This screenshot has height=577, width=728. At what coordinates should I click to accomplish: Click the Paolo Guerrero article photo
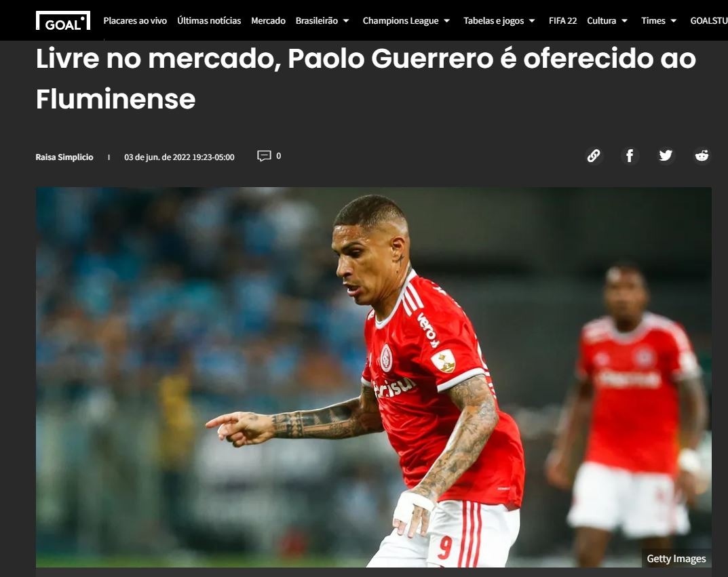tap(374, 377)
